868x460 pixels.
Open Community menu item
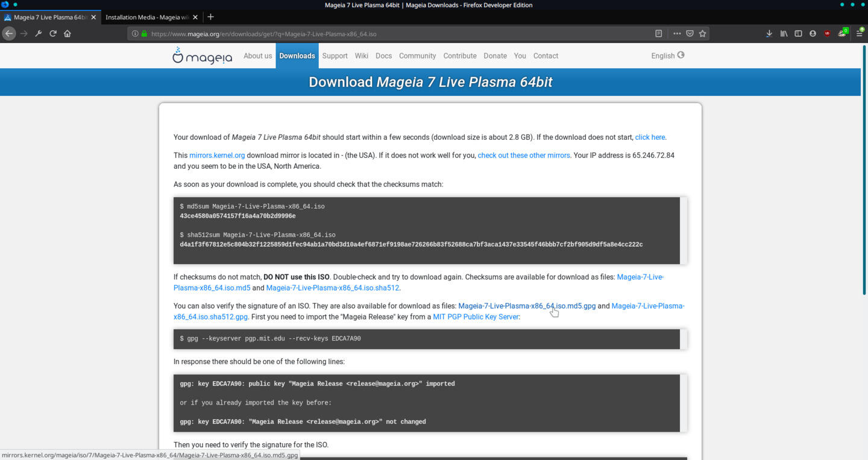pos(417,55)
